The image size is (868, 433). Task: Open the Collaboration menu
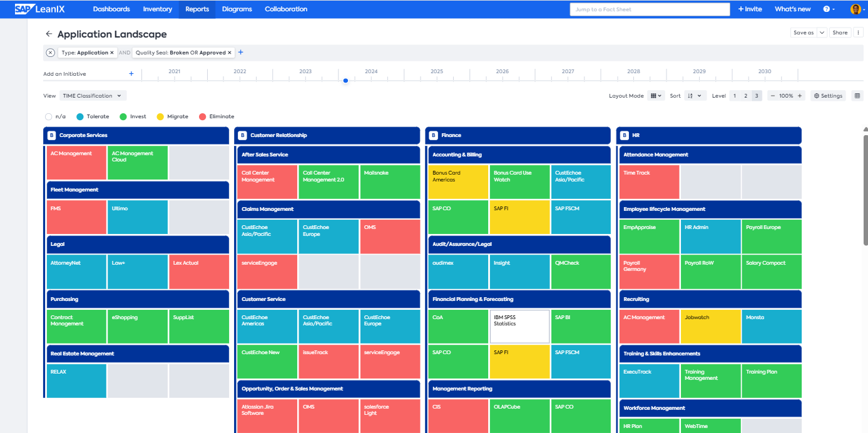286,9
